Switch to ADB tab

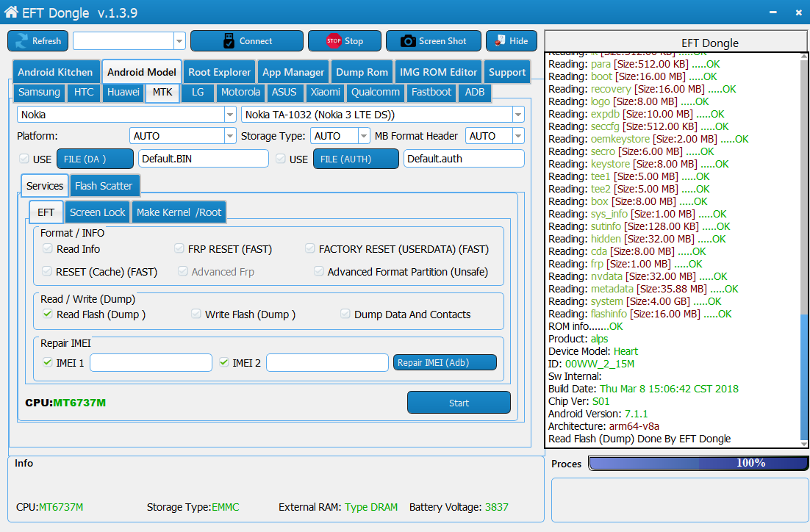coord(475,92)
